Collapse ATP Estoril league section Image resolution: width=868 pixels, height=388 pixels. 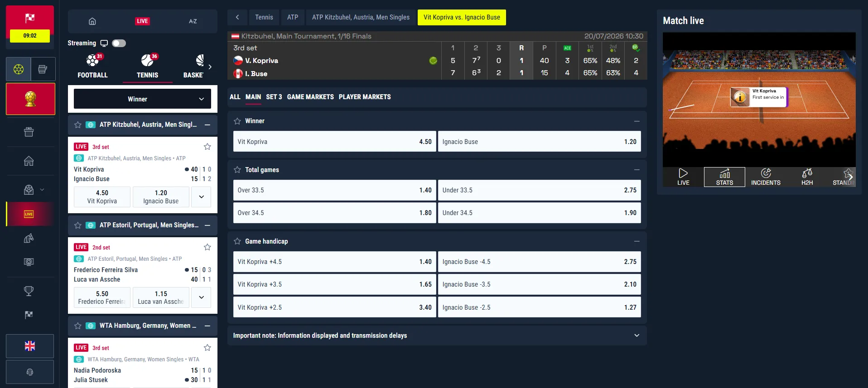[x=207, y=225]
